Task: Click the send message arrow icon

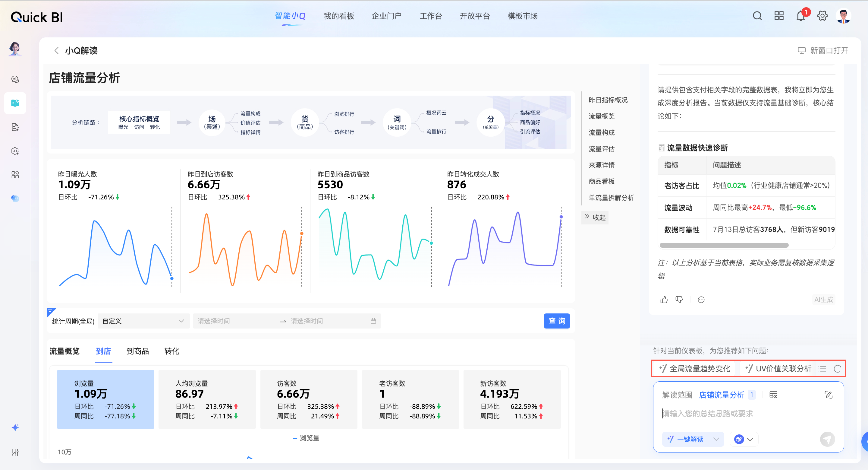Action: [827, 439]
